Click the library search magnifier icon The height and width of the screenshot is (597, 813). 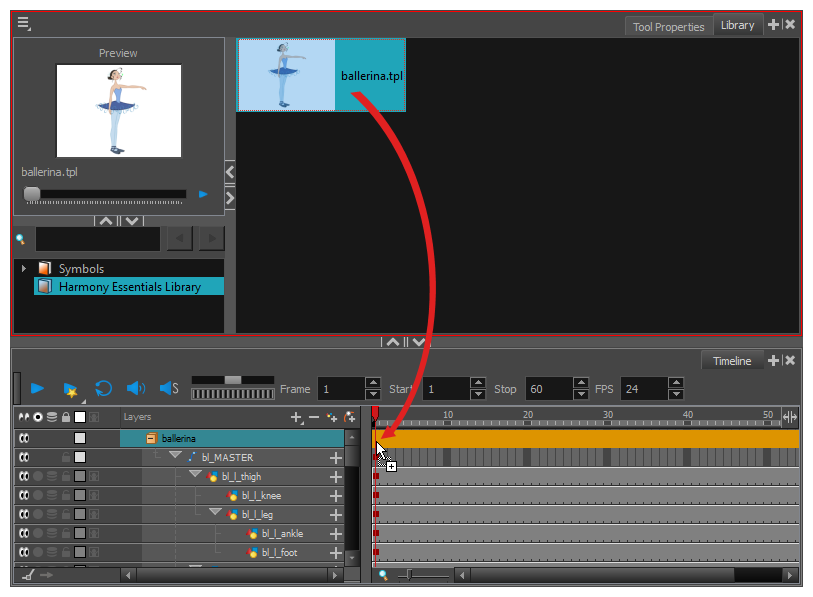21,239
